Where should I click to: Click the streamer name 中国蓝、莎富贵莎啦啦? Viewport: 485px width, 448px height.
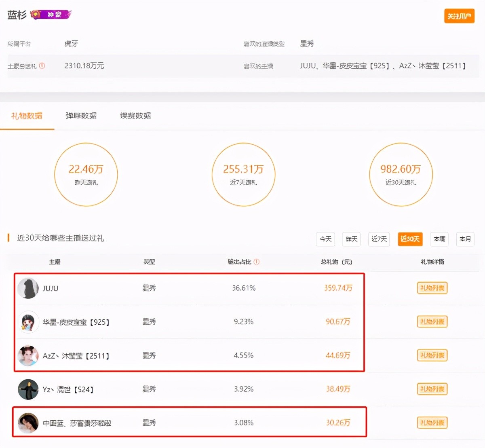coord(77,423)
